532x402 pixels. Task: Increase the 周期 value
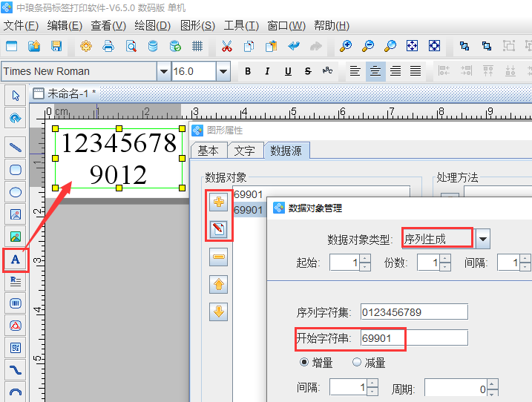[492, 383]
